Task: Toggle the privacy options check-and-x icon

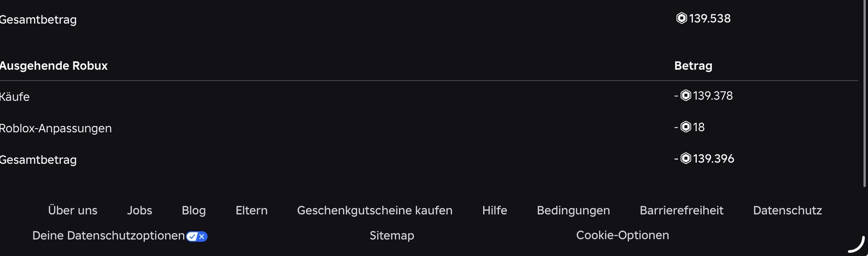Action: point(197,237)
